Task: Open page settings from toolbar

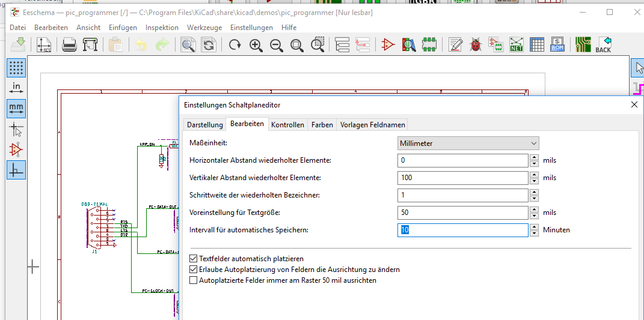Action: coord(44,44)
